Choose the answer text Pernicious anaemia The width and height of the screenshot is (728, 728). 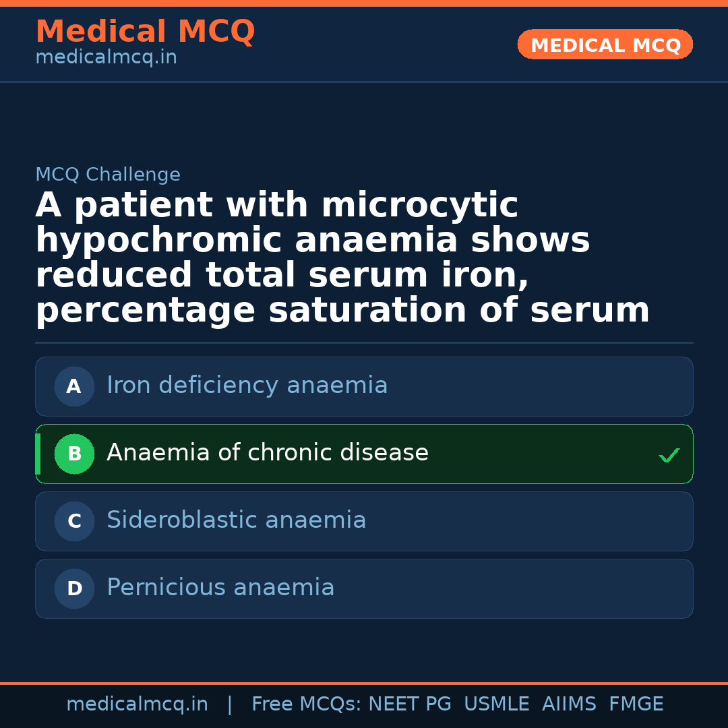[220, 588]
